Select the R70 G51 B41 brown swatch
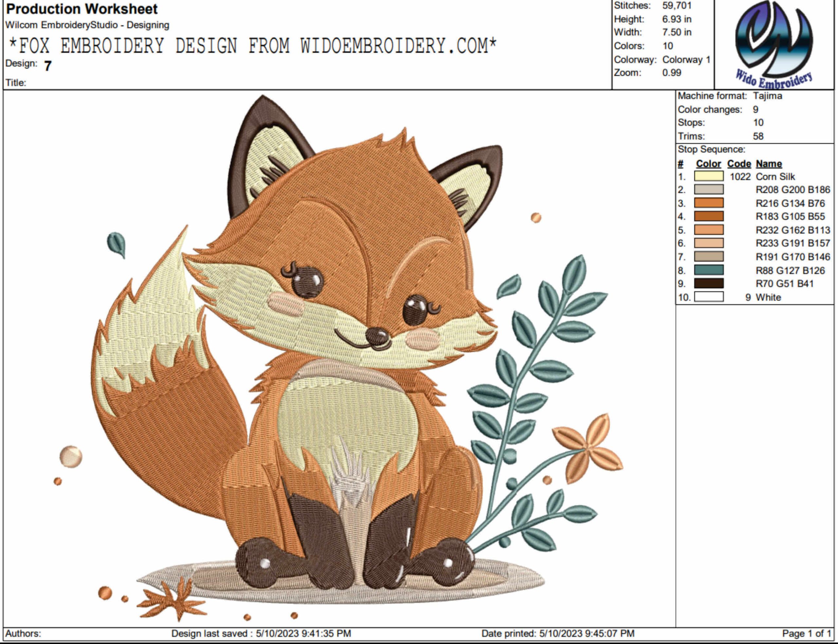 pos(708,283)
